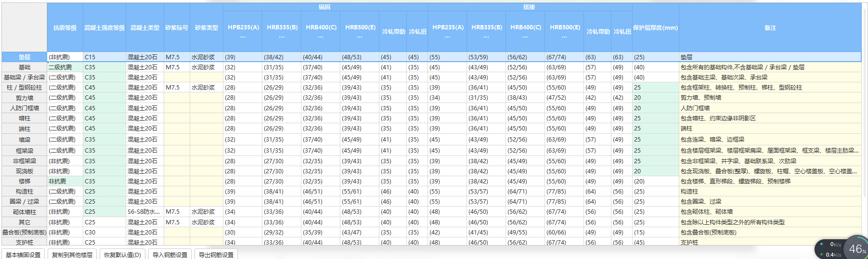Click 非抗震 cell in the 楼梯 row

pyautogui.click(x=65, y=181)
